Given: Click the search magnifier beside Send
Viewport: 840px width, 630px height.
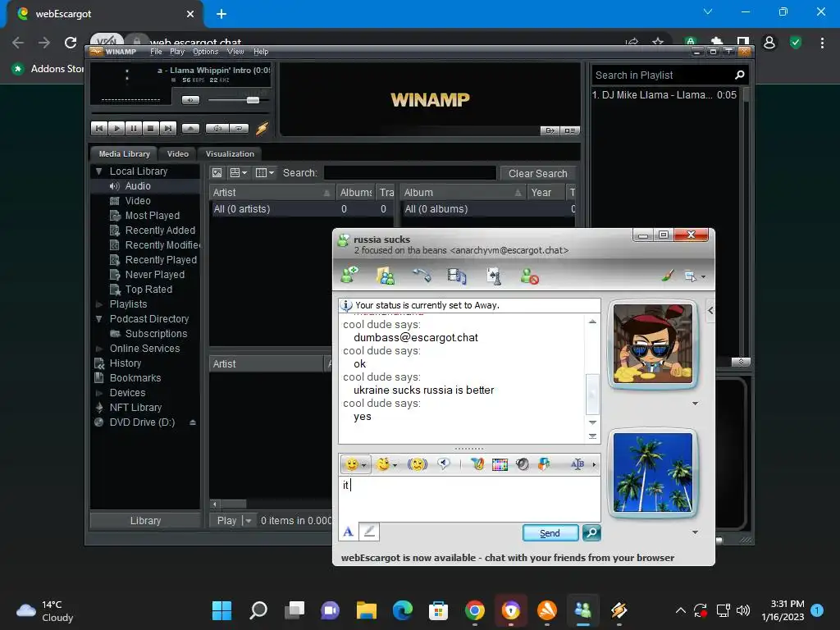Looking at the screenshot, I should [x=591, y=533].
